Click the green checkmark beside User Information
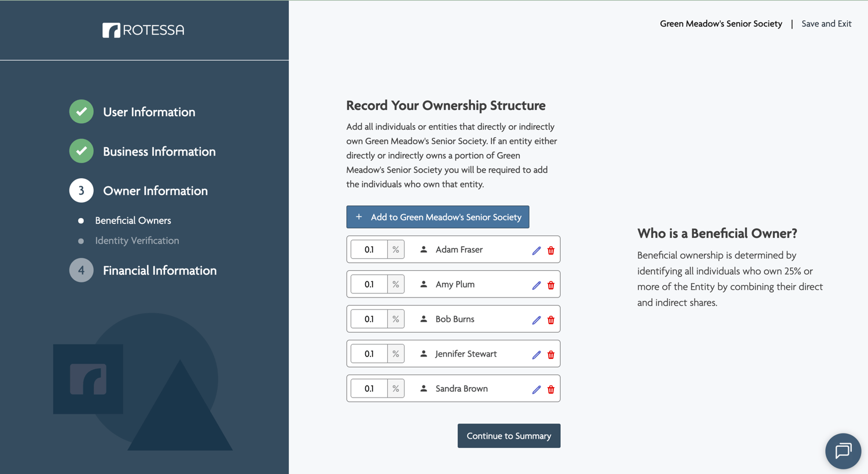This screenshot has height=474, width=868. (81, 111)
